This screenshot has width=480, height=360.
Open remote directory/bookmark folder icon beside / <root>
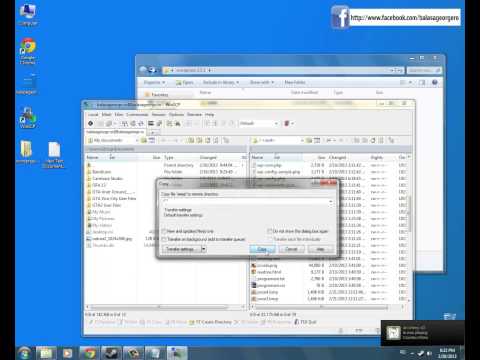coord(309,140)
